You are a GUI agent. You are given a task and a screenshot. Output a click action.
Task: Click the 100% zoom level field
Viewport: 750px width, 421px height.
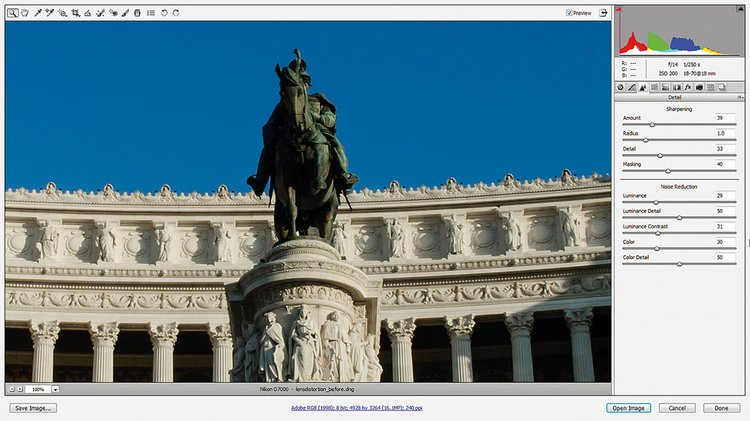38,389
